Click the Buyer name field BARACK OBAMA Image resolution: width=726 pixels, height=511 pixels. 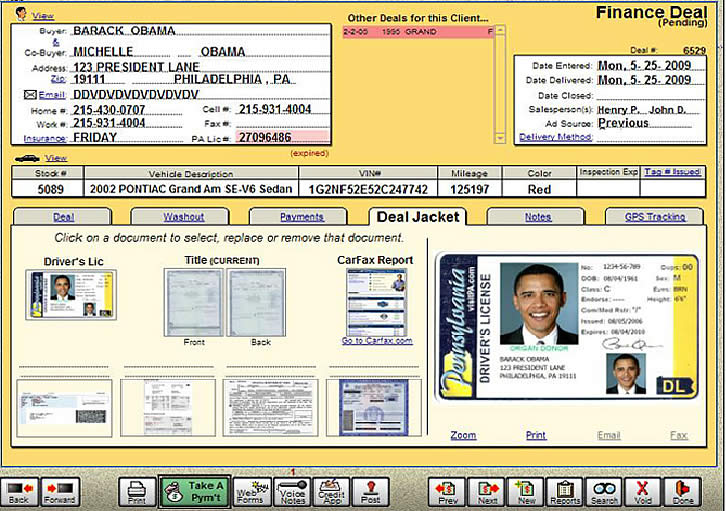point(201,31)
